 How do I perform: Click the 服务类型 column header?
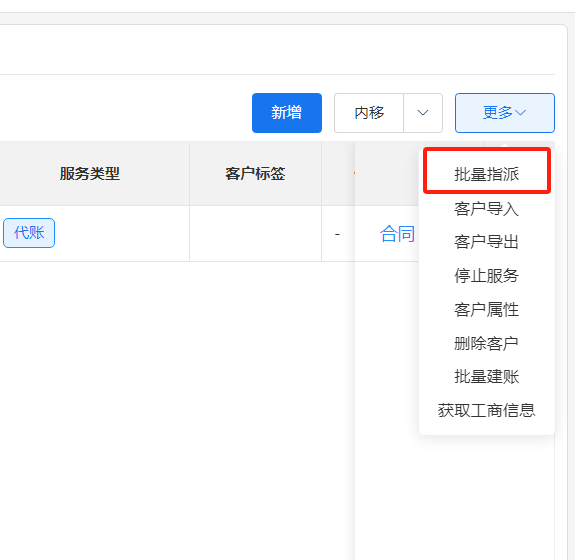click(90, 173)
